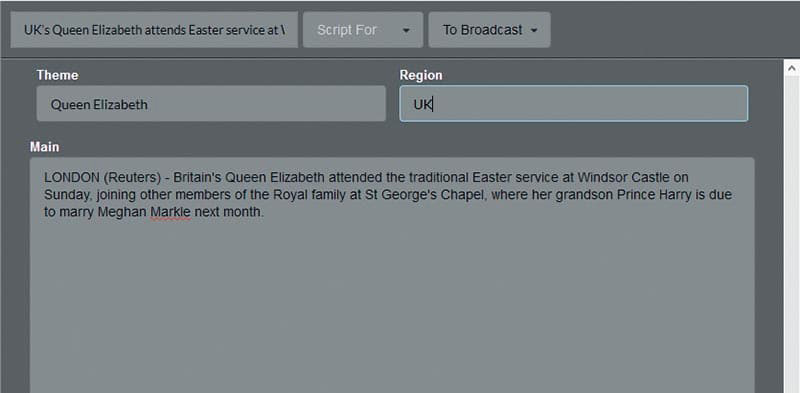Click the vertical scrollbar track
The width and height of the screenshot is (800, 393).
[x=792, y=235]
